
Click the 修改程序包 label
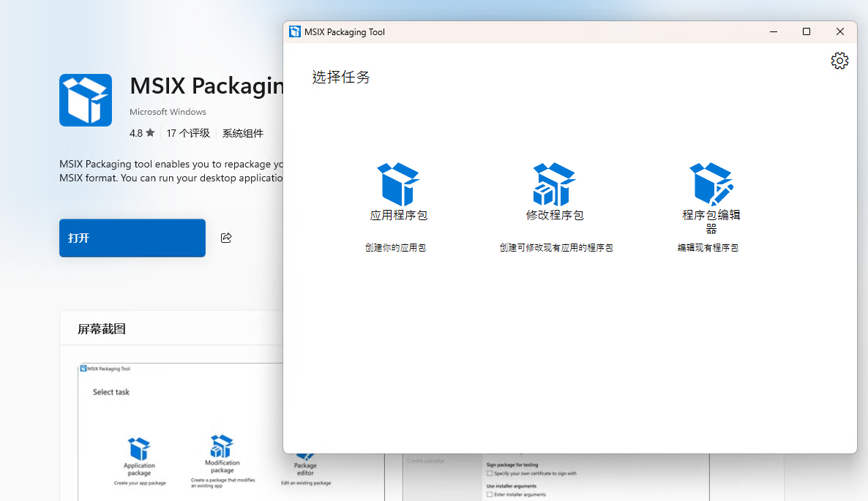[x=555, y=215]
